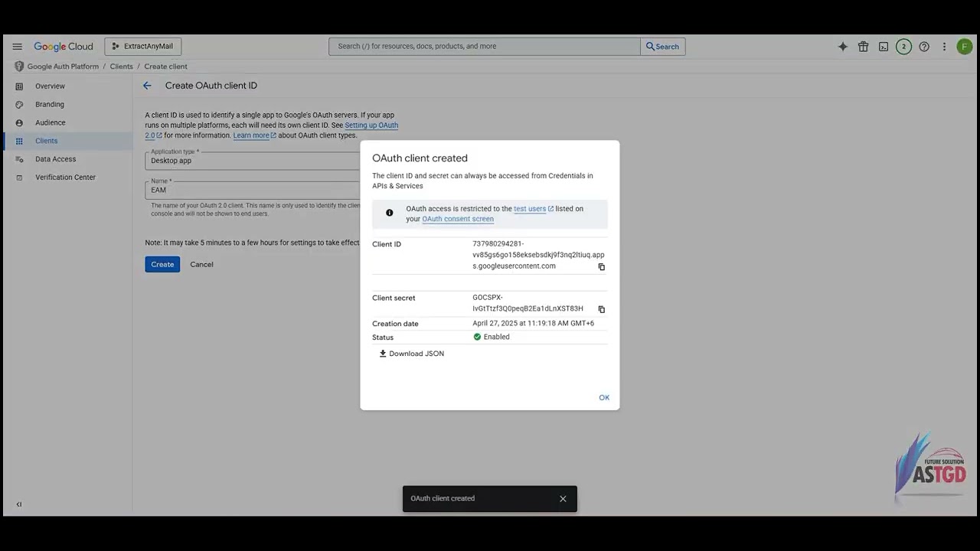Click the Google Cloud logo
Viewport: 980px width, 551px height.
click(64, 47)
